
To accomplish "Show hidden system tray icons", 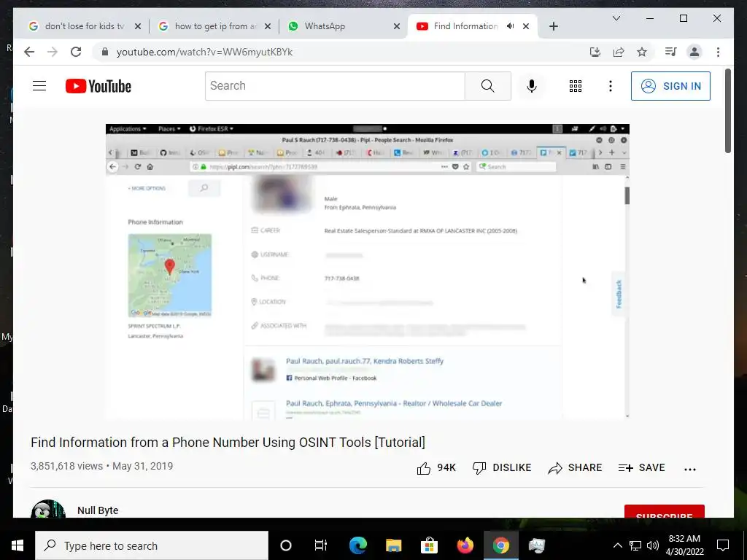I will tap(617, 545).
